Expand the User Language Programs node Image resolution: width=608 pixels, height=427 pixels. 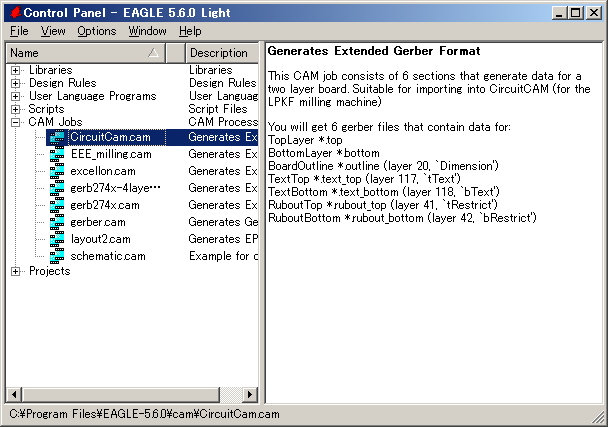[15, 96]
